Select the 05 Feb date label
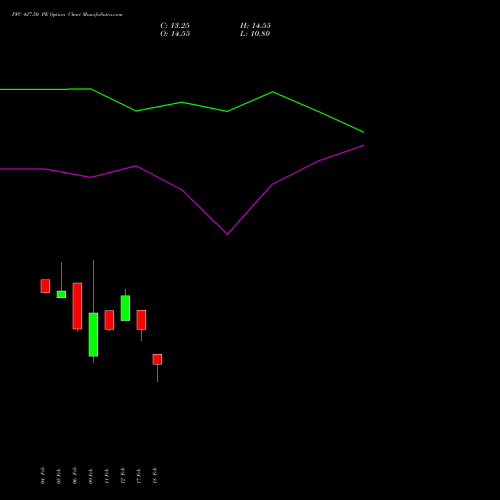Screen dimensions: 500x500 point(59,476)
